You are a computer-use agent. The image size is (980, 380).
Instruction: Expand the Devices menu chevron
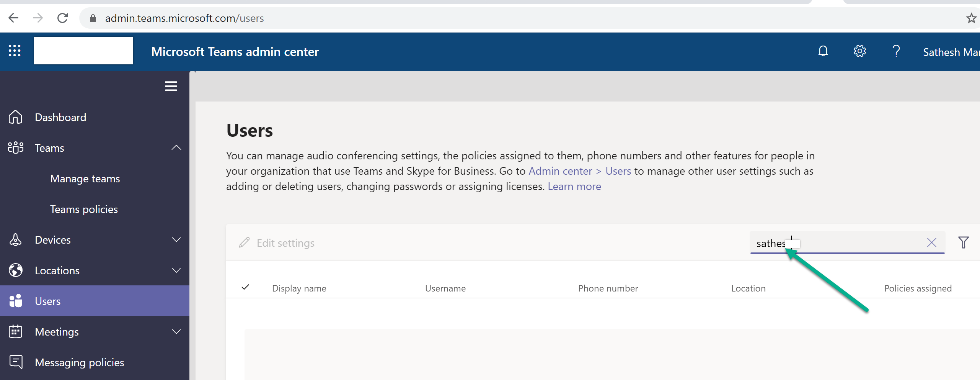click(176, 240)
